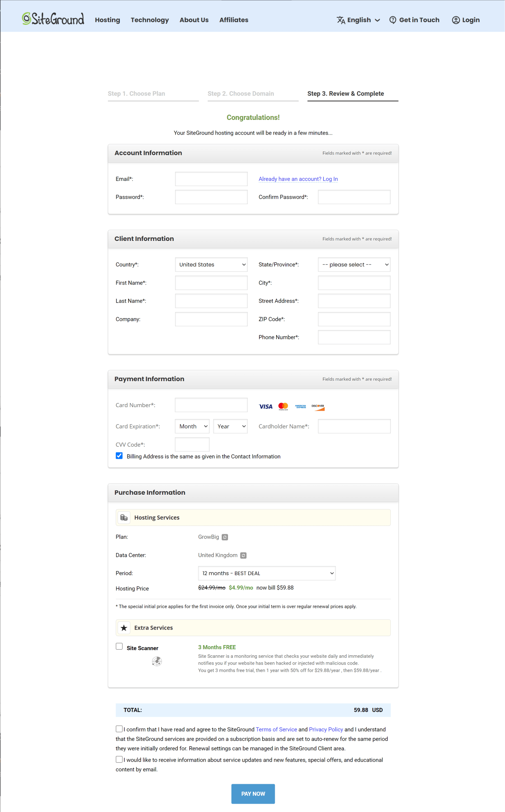Toggle the Billing Address same as Contact checkbox
The image size is (505, 812).
pos(119,456)
